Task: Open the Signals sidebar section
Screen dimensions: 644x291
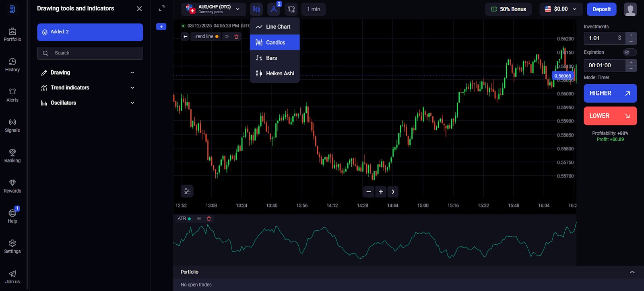Action: point(12,125)
